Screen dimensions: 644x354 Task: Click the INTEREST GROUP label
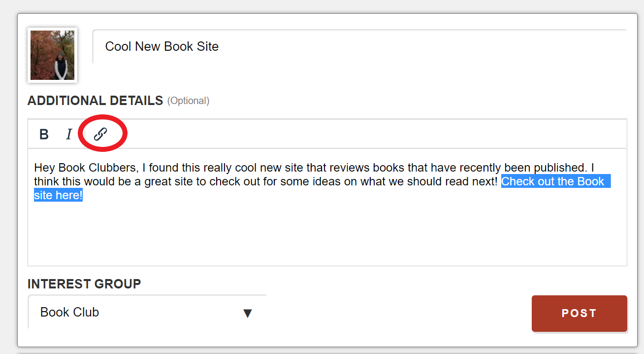pos(84,284)
